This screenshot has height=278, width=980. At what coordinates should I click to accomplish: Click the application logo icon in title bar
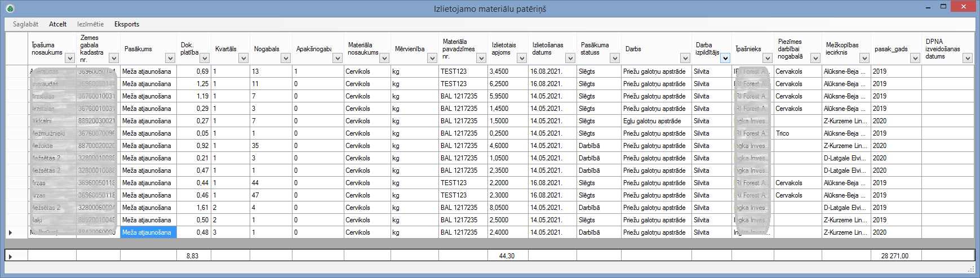tap(10, 8)
